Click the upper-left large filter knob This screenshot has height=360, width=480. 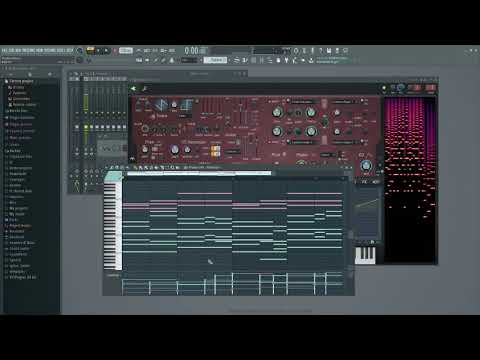(x=277, y=112)
